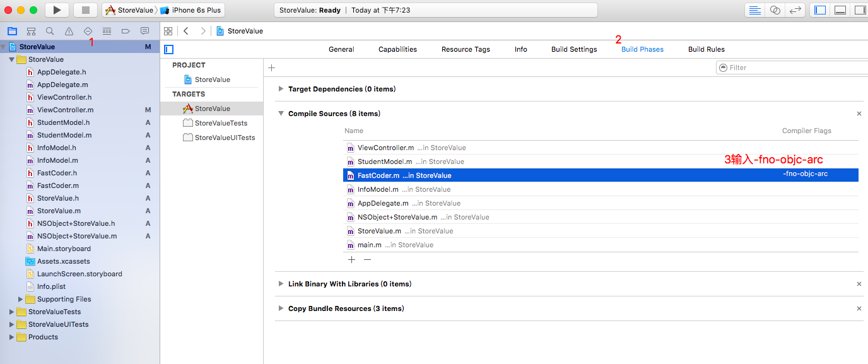The image size is (868, 364).
Task: Expand the StoreValueTests group
Action: tap(11, 312)
